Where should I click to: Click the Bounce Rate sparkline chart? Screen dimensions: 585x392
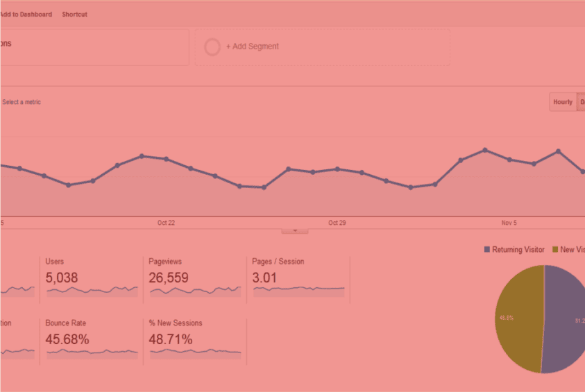[92, 354]
